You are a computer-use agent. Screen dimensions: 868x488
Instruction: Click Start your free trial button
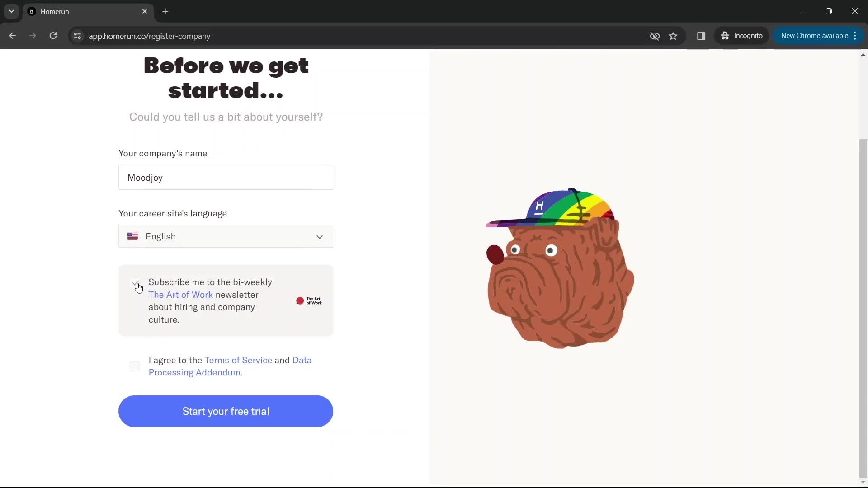tap(226, 411)
